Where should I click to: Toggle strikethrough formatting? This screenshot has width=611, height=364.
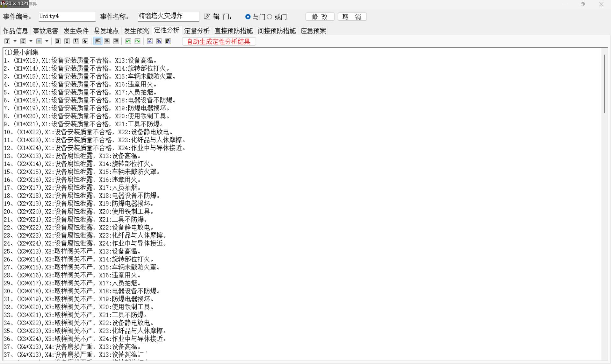(x=85, y=41)
